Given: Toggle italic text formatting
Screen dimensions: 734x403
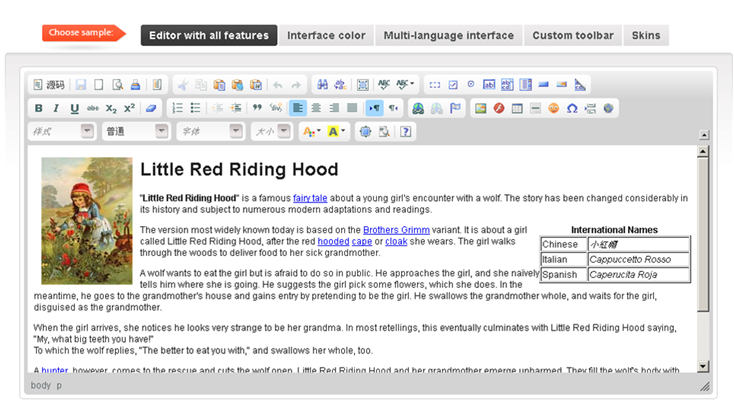Looking at the screenshot, I should click(57, 108).
